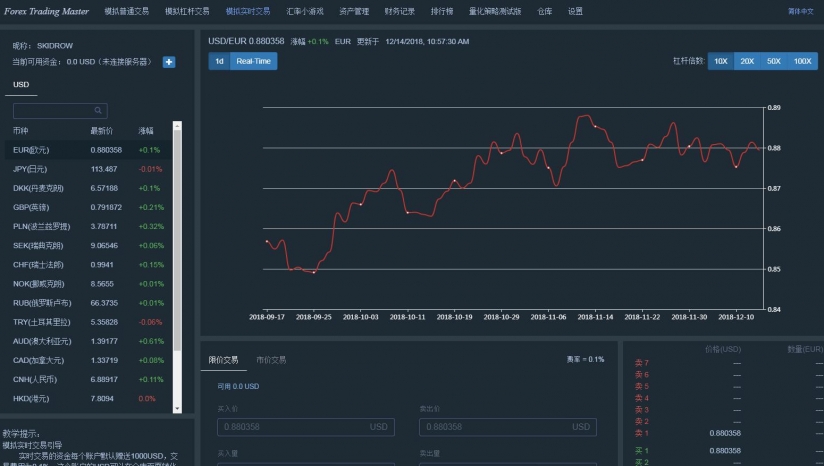
Task: Switch chart to 1d interval
Action: 219,61
